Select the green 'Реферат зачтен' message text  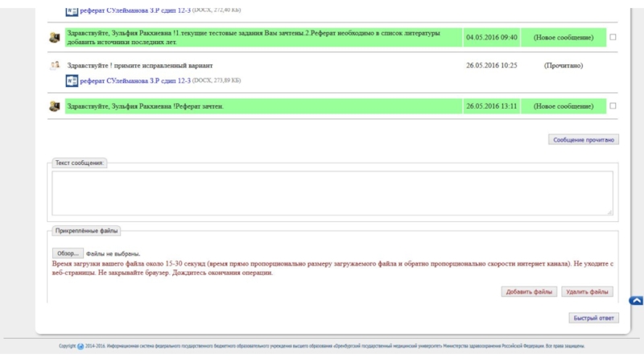145,106
